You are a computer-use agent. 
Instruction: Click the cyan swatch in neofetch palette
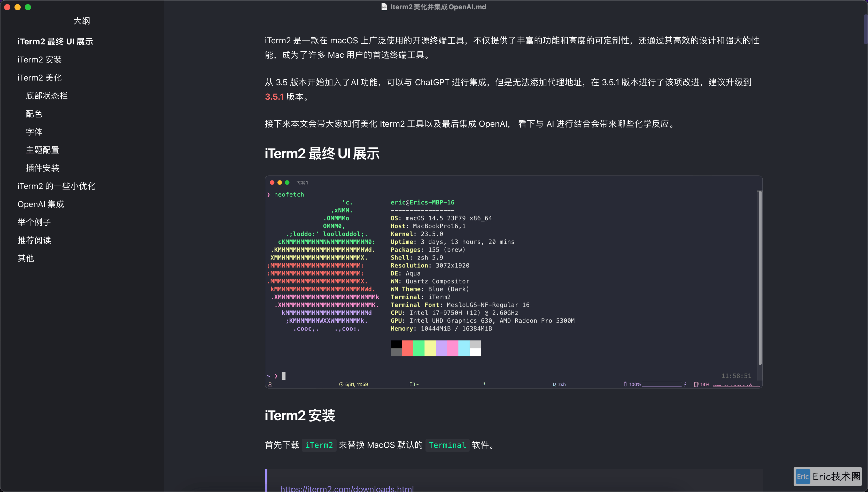[464, 348]
